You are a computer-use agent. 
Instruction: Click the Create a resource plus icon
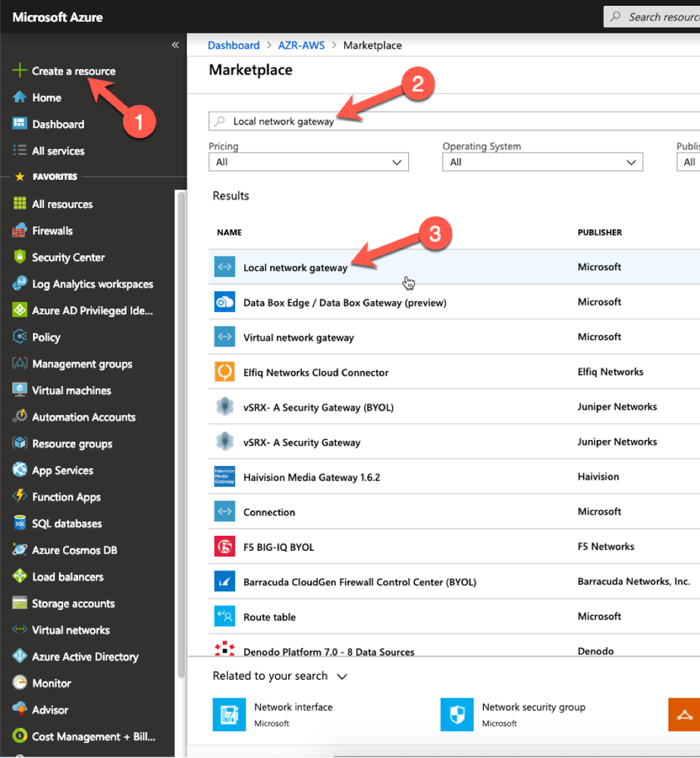(x=19, y=71)
